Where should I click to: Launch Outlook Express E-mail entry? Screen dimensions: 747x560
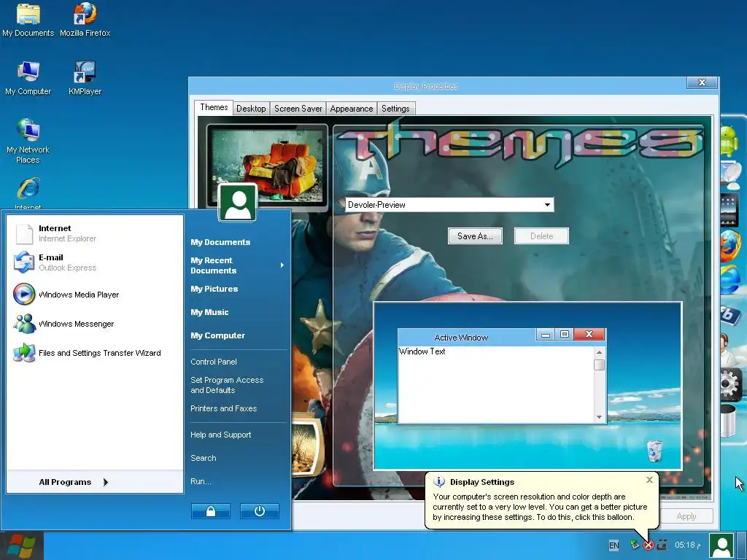[94, 262]
